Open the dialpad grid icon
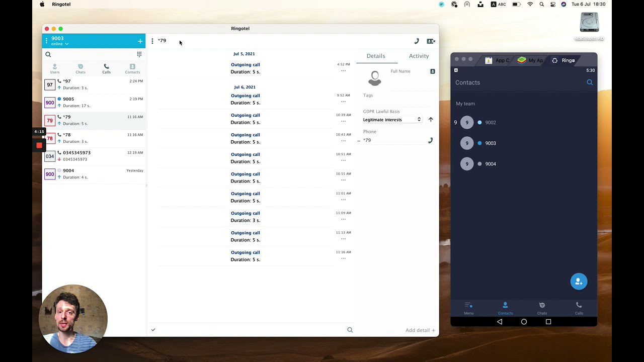644x362 pixels. [x=139, y=54]
